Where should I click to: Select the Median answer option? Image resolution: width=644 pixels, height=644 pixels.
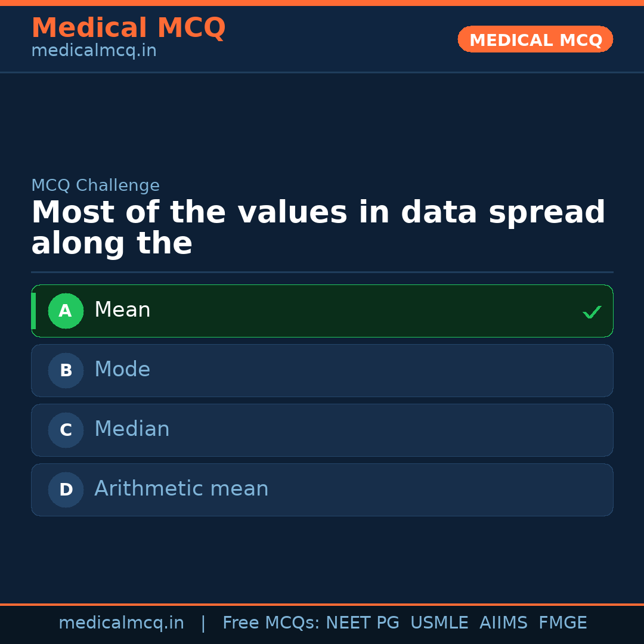[322, 430]
